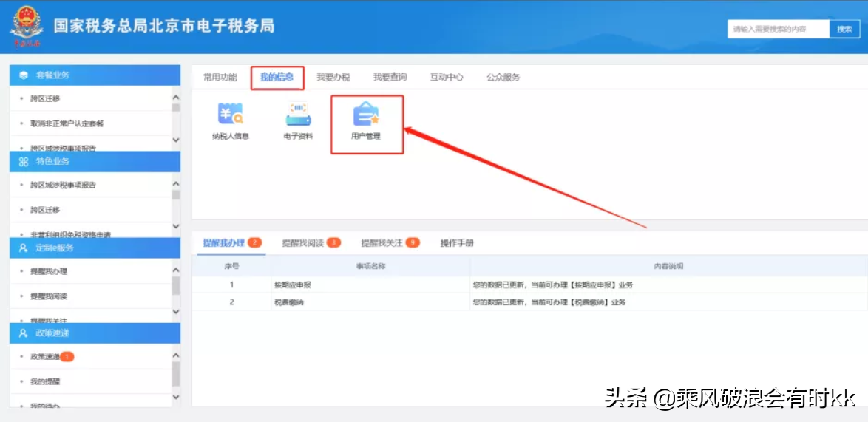Open 跨区域涉税事项报告 under 特色业务

(x=63, y=185)
